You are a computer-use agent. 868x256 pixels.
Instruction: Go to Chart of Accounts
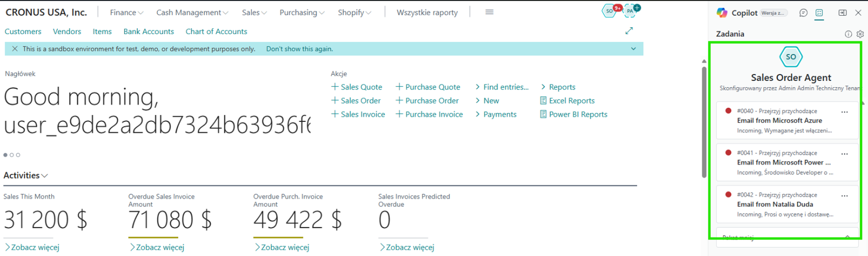[x=216, y=31]
